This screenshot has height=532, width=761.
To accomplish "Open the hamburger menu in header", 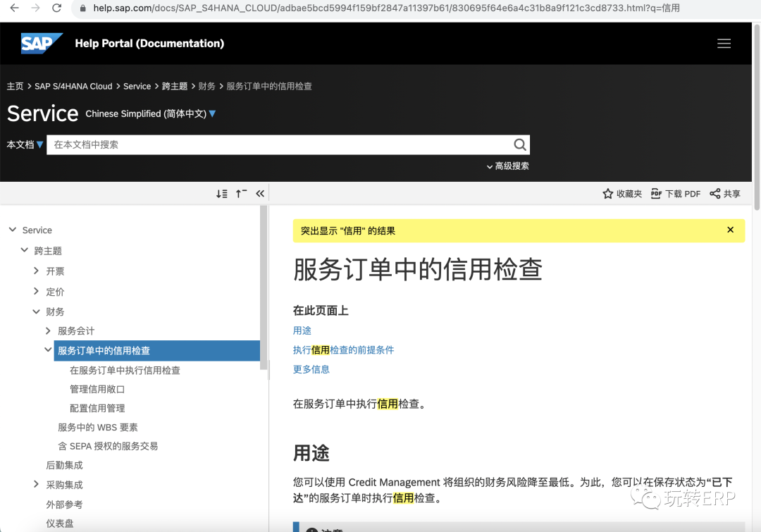I will point(724,43).
